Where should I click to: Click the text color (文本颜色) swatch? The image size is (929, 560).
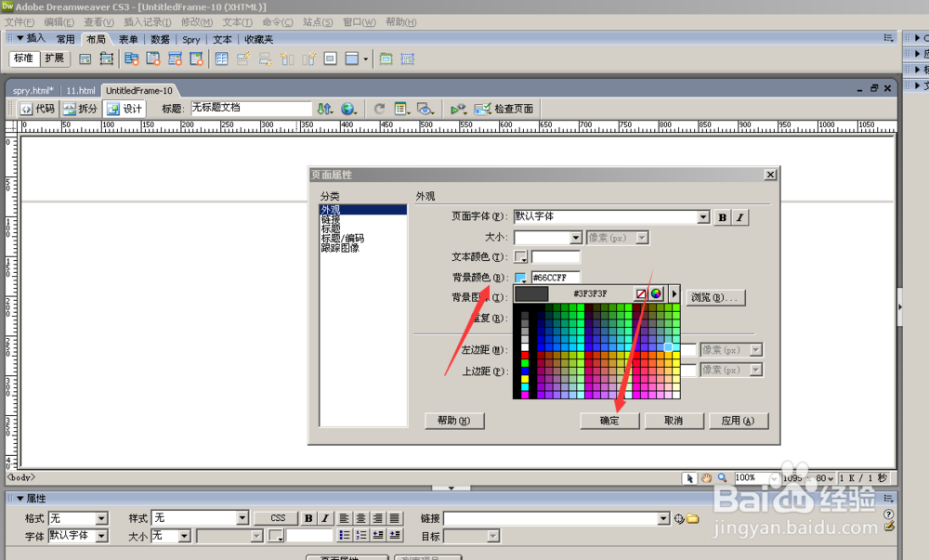[x=520, y=257]
